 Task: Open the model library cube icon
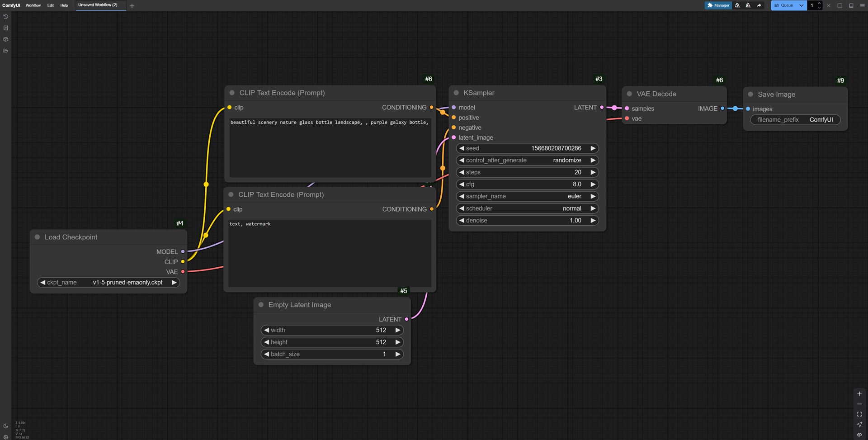coord(5,39)
